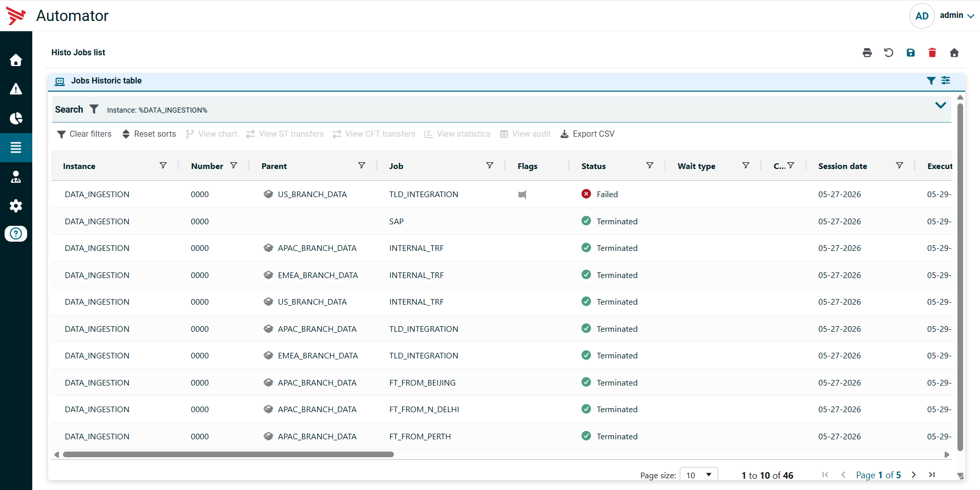Viewport: 980px width, 490px height.
Task: Sort by Session date column header
Action: tap(843, 166)
